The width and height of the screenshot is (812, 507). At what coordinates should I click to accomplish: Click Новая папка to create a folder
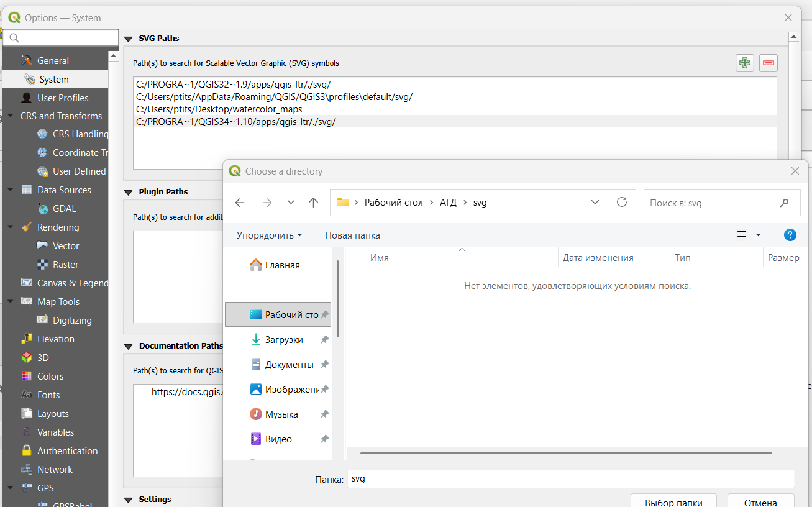pos(352,235)
